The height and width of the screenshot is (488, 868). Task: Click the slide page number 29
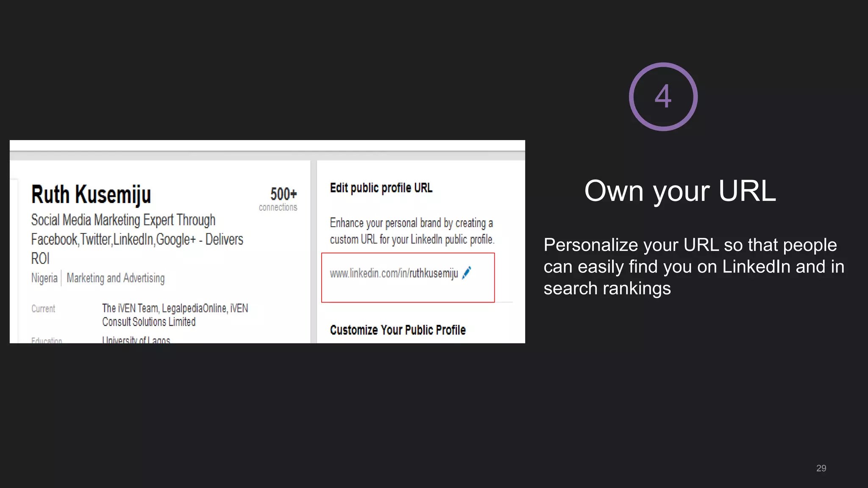tap(821, 468)
